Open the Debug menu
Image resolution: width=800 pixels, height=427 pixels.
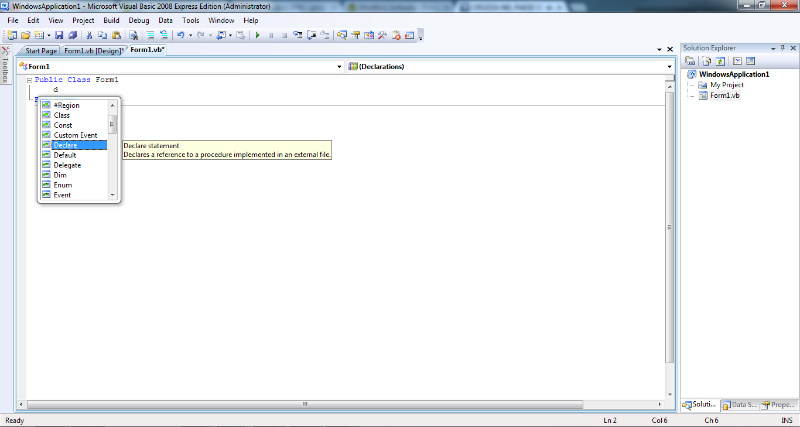point(136,20)
